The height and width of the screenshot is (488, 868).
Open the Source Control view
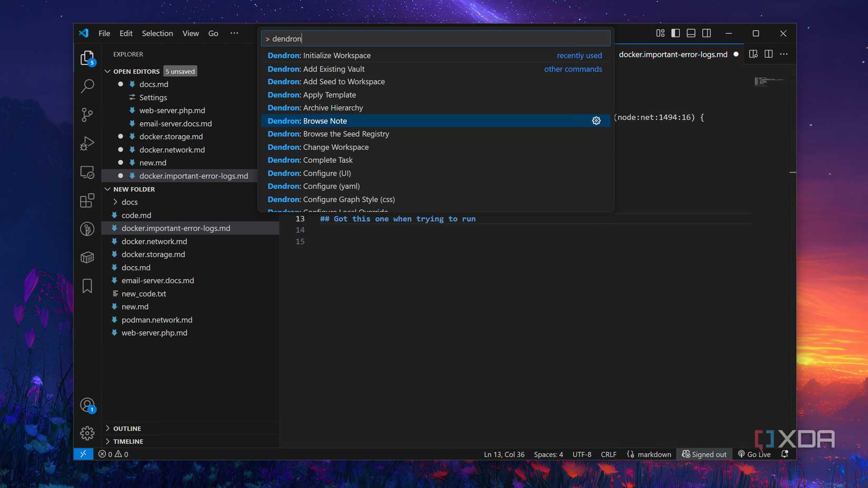click(x=87, y=114)
